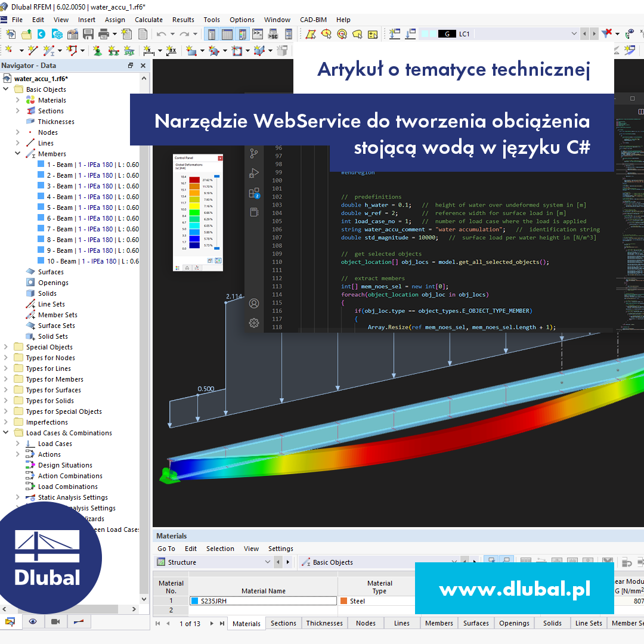
Task: Click the Save icon in the toolbar
Action: (x=87, y=34)
